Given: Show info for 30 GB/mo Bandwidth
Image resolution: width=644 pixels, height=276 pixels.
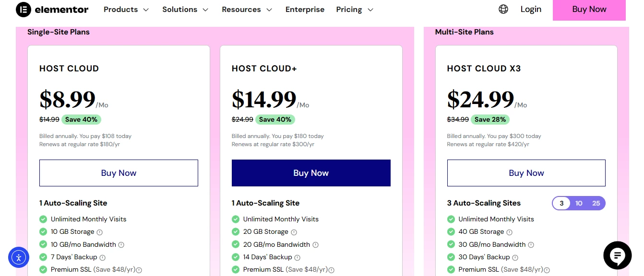Looking at the screenshot, I should pyautogui.click(x=531, y=245).
